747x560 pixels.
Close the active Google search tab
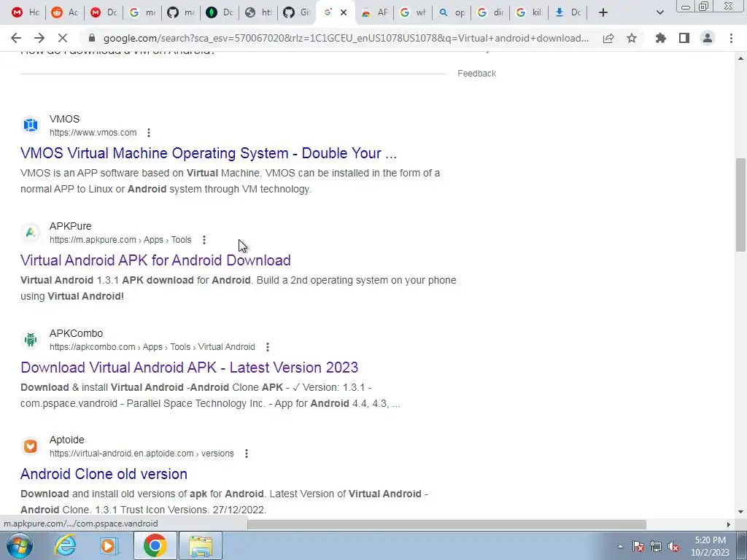pos(344,13)
